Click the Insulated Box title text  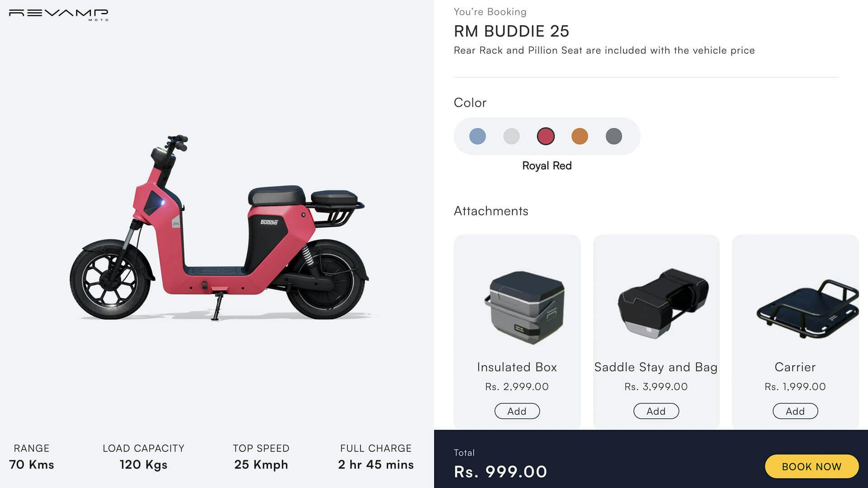[x=517, y=367]
